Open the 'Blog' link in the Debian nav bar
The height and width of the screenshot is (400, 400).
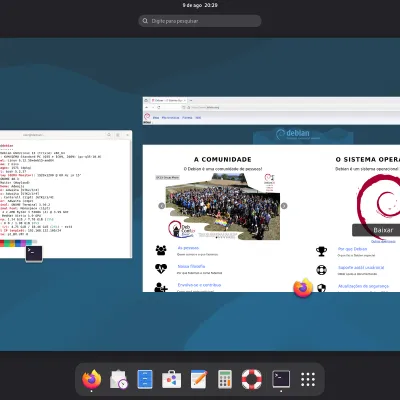pyautogui.click(x=156, y=118)
